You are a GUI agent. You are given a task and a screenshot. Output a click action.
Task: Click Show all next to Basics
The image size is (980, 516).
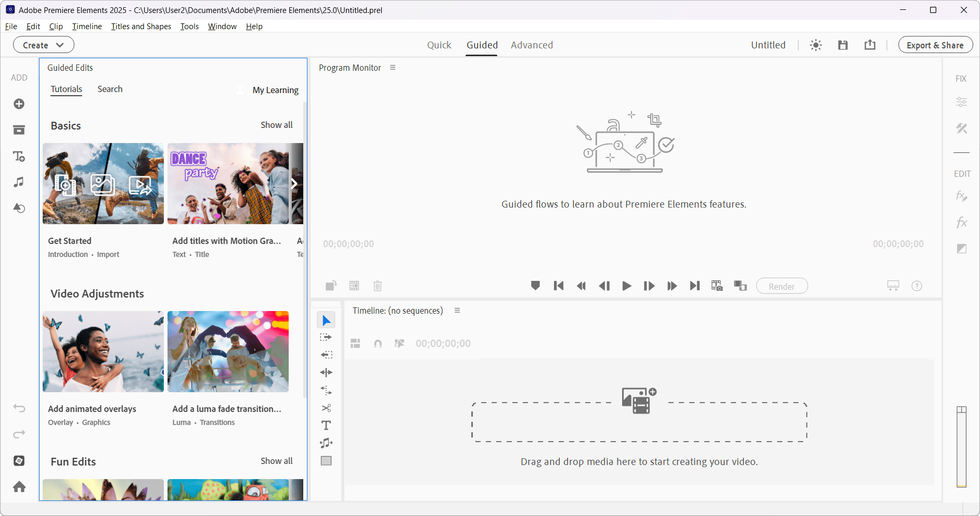[x=276, y=125]
